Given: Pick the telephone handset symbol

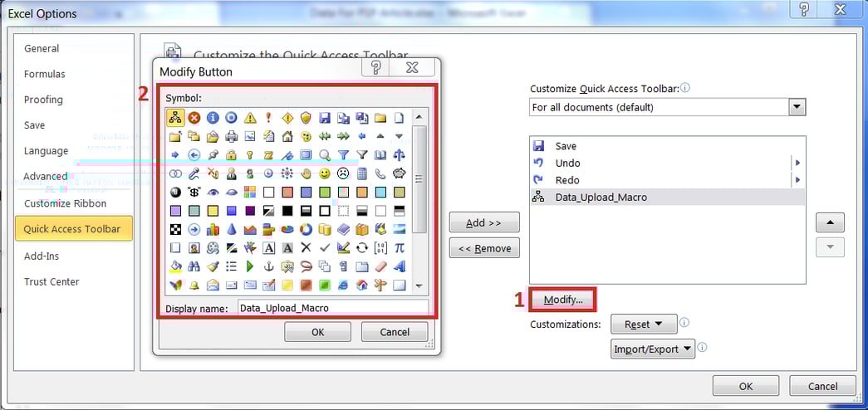Looking at the screenshot, I should coord(380,173).
